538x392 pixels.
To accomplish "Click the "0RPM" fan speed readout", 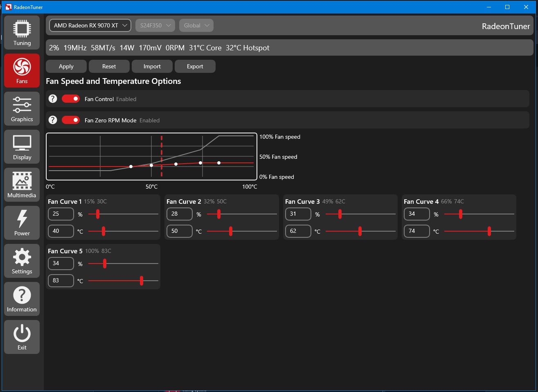I will [x=175, y=48].
